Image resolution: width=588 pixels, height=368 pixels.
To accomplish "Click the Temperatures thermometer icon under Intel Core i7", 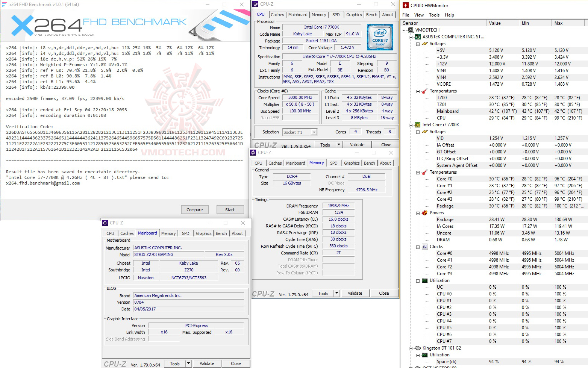I will click(424, 172).
